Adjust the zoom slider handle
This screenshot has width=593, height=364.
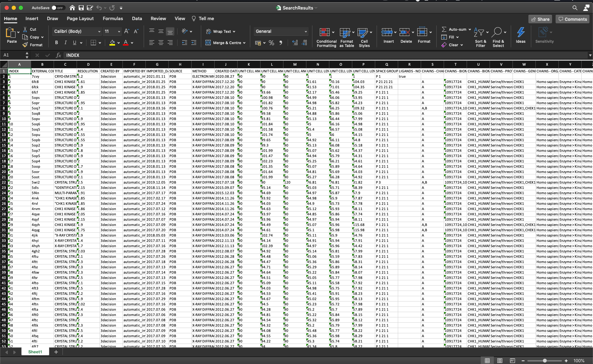pyautogui.click(x=545, y=361)
